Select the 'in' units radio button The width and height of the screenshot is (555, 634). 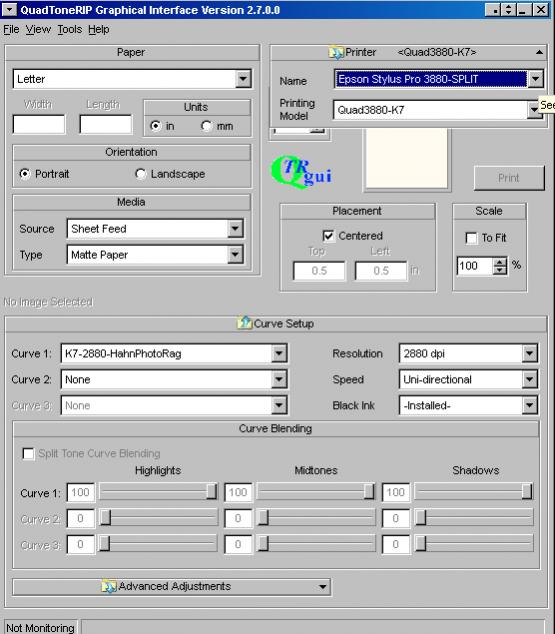155,126
